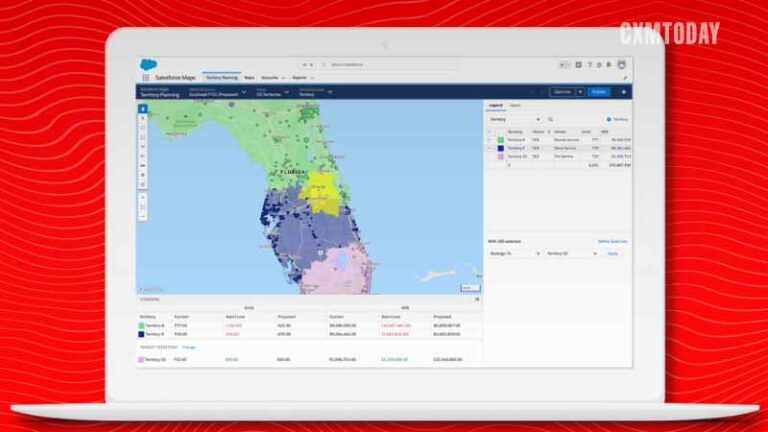Screen dimensions: 768x432
Task: Click lavender target territory row in summary
Action: 309,360
